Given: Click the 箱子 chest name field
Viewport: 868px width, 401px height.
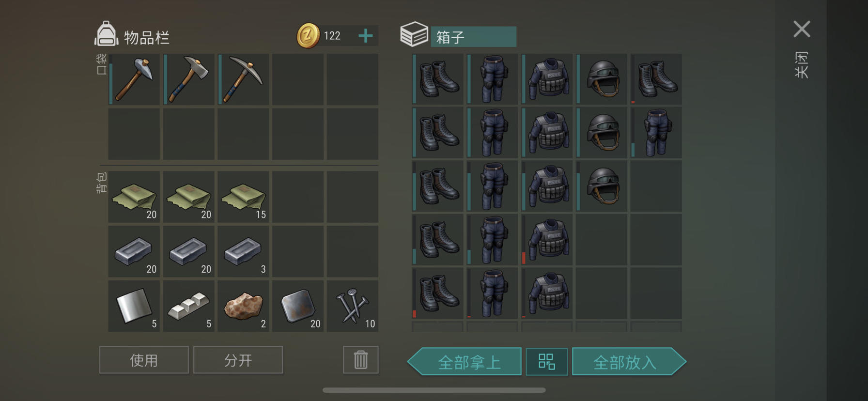Looking at the screenshot, I should point(473,37).
